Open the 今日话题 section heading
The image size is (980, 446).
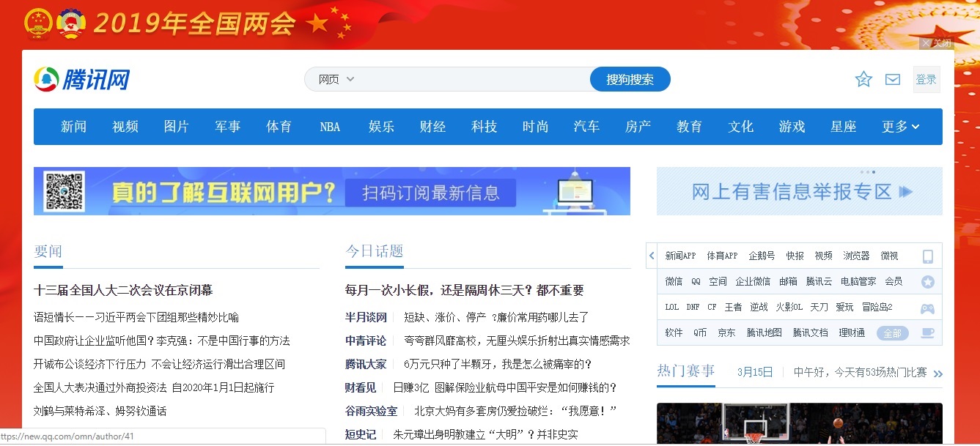pyautogui.click(x=375, y=251)
